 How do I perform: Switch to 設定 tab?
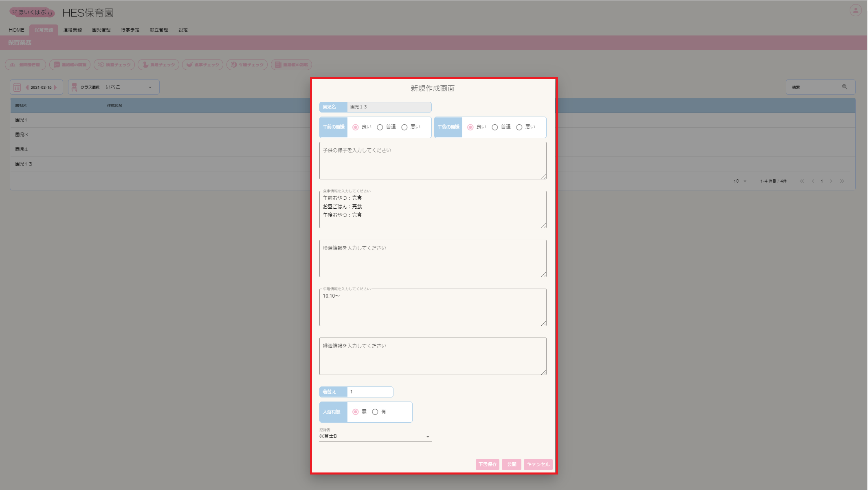click(183, 30)
